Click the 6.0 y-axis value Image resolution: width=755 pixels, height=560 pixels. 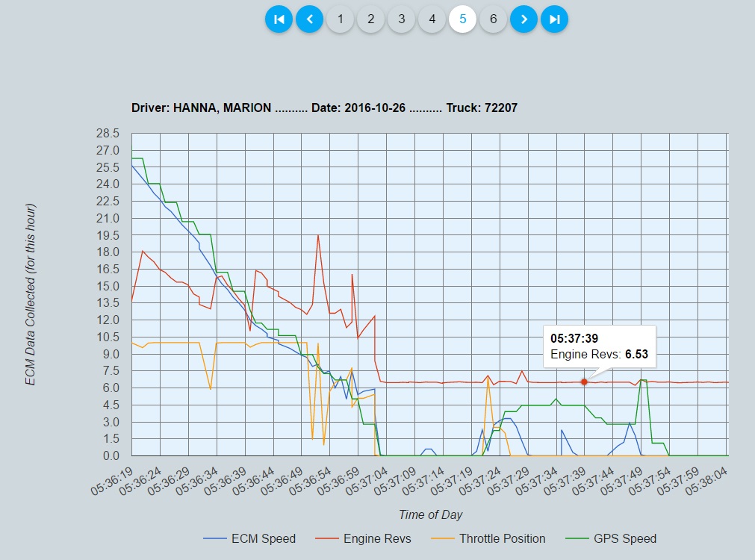[x=111, y=388]
